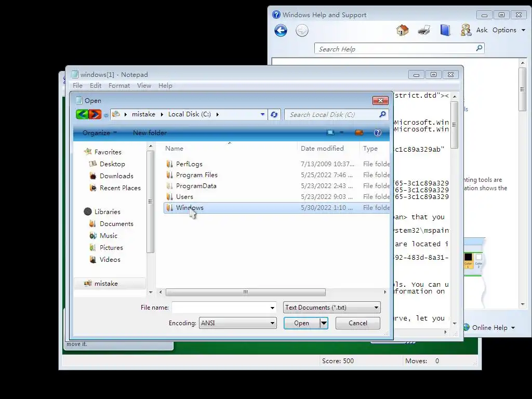Expand the views options dropdown arrow
The width and height of the screenshot is (532, 399).
tap(341, 132)
